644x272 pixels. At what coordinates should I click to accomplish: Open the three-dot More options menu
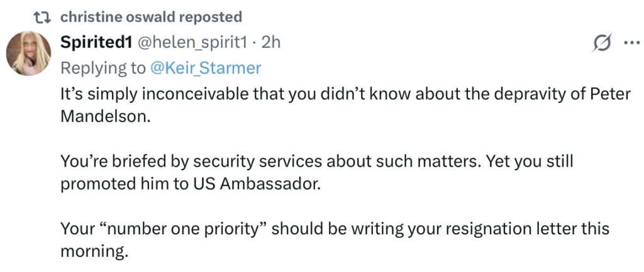click(630, 43)
